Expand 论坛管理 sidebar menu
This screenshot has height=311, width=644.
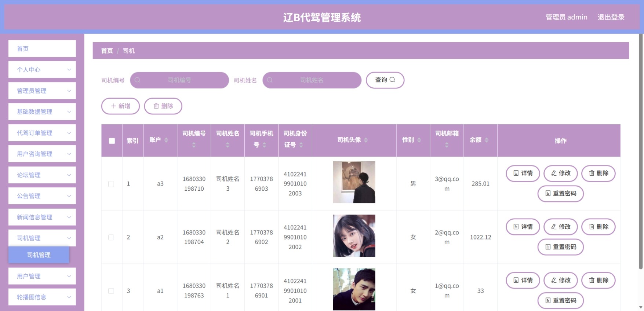pos(42,175)
